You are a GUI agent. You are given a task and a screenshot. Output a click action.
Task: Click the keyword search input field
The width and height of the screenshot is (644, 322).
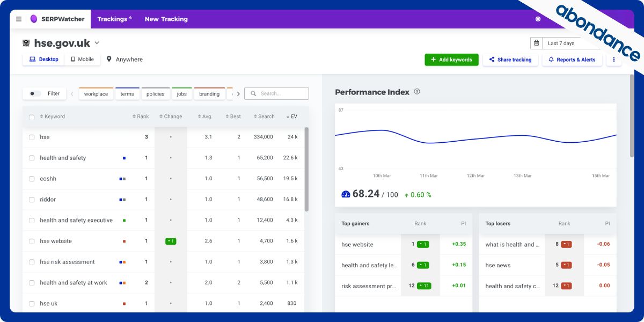pos(276,93)
